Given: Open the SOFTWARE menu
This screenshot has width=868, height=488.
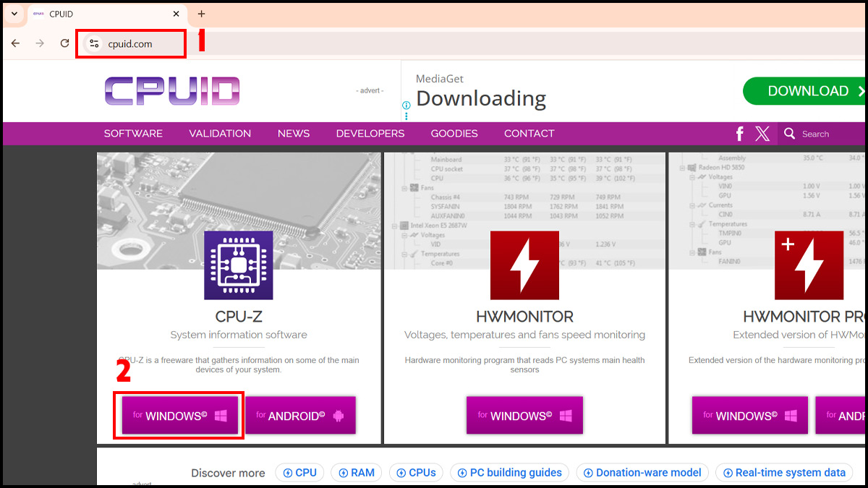Looking at the screenshot, I should tap(133, 134).
